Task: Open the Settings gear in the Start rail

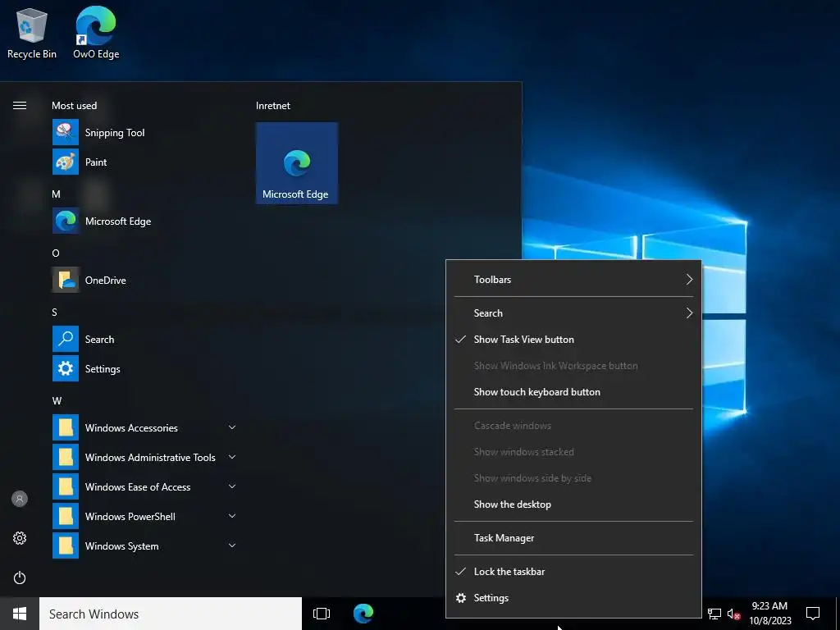Action: pos(20,538)
